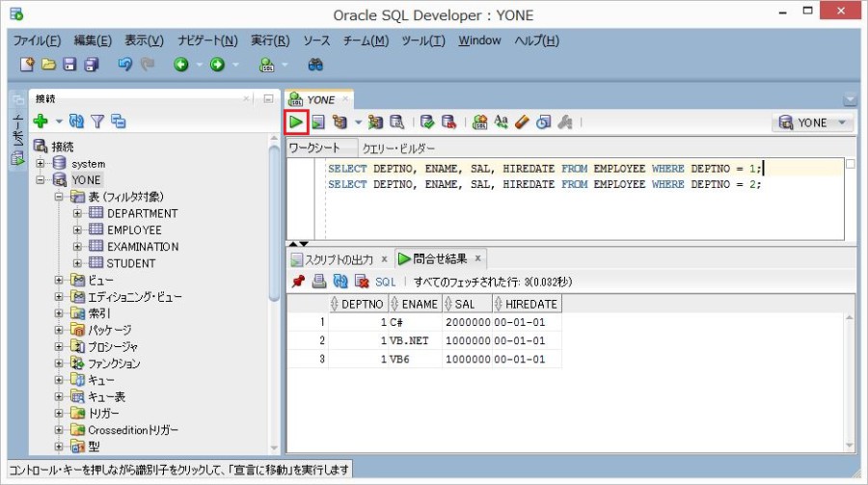Open the ヘルプ(H) menu
This screenshot has height=485, width=868.
[x=537, y=40]
